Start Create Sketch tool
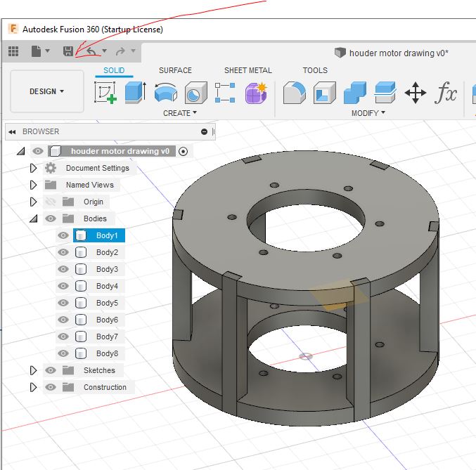Viewport: 476px width, 470px height. (105, 93)
